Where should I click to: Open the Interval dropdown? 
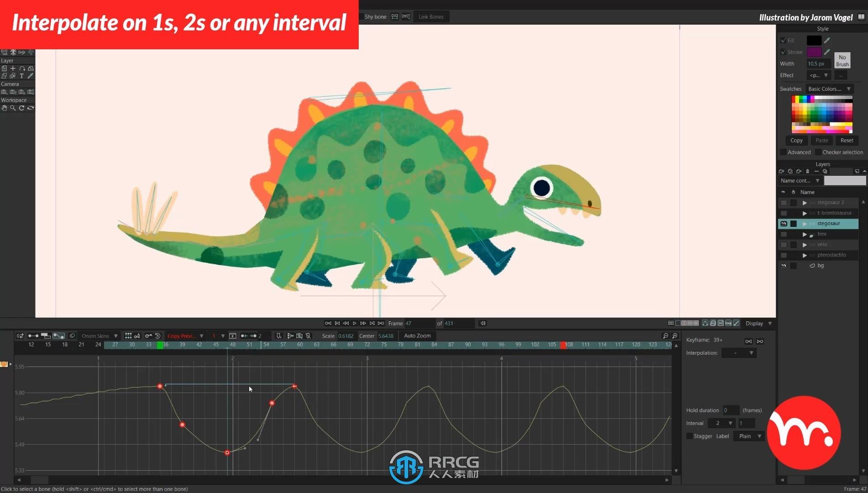click(721, 423)
